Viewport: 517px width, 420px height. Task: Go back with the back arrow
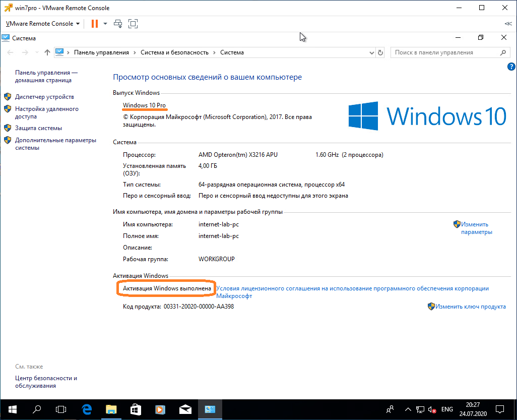point(10,52)
